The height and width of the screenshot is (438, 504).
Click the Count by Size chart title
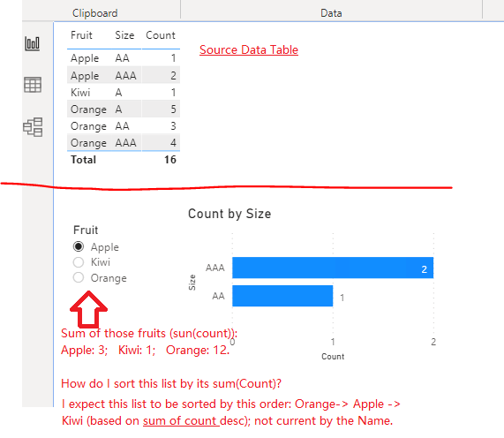click(229, 214)
